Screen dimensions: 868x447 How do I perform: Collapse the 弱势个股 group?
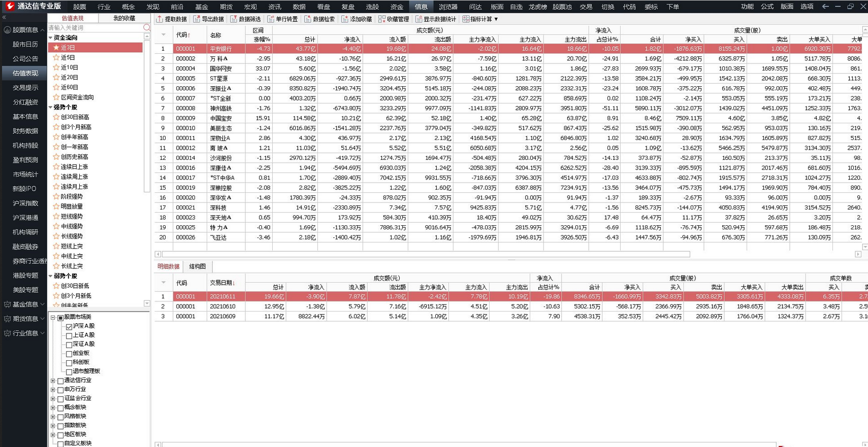click(x=50, y=276)
